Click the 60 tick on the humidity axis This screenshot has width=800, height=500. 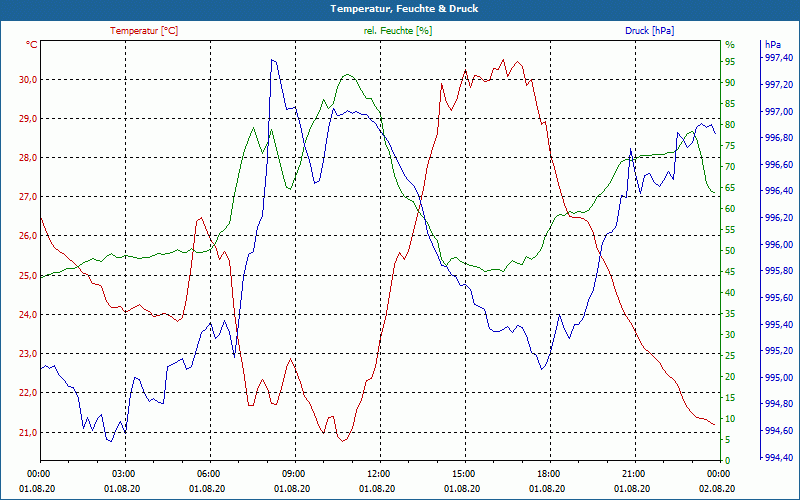click(730, 209)
